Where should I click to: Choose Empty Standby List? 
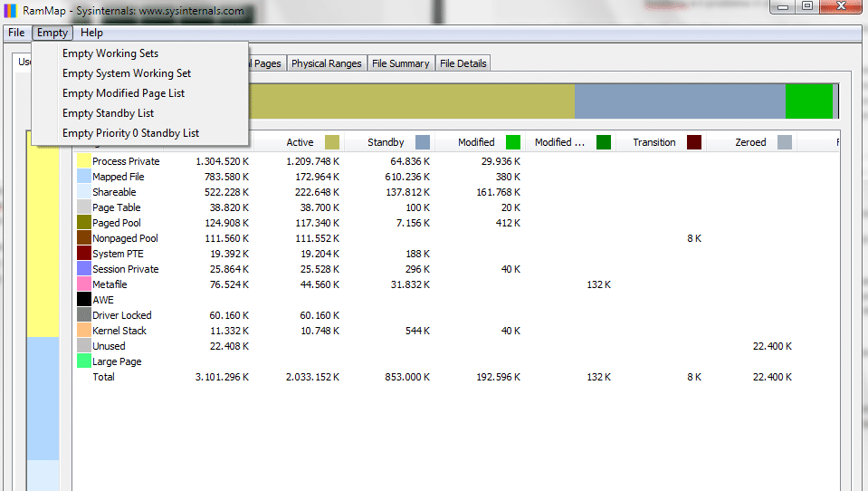139,113
